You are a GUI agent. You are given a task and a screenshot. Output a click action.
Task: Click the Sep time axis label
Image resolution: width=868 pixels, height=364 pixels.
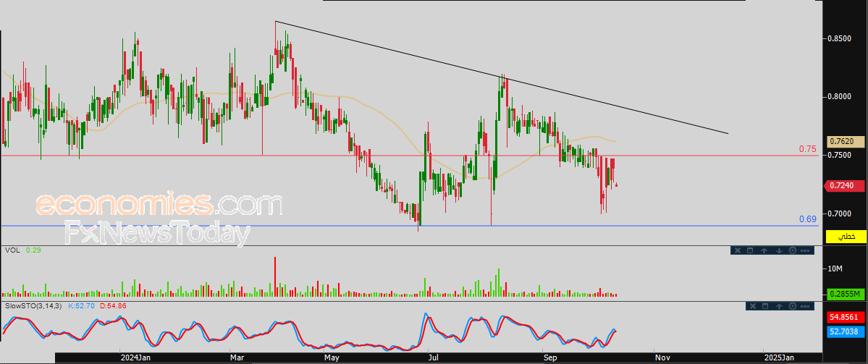point(551,358)
